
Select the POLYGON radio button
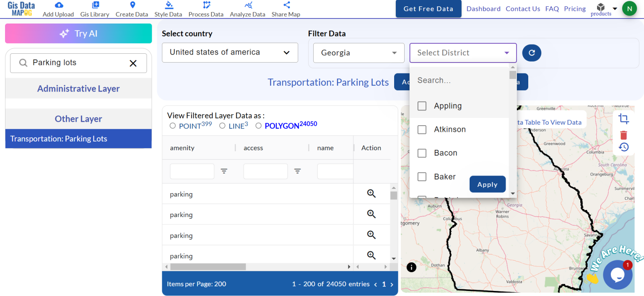[x=258, y=125]
